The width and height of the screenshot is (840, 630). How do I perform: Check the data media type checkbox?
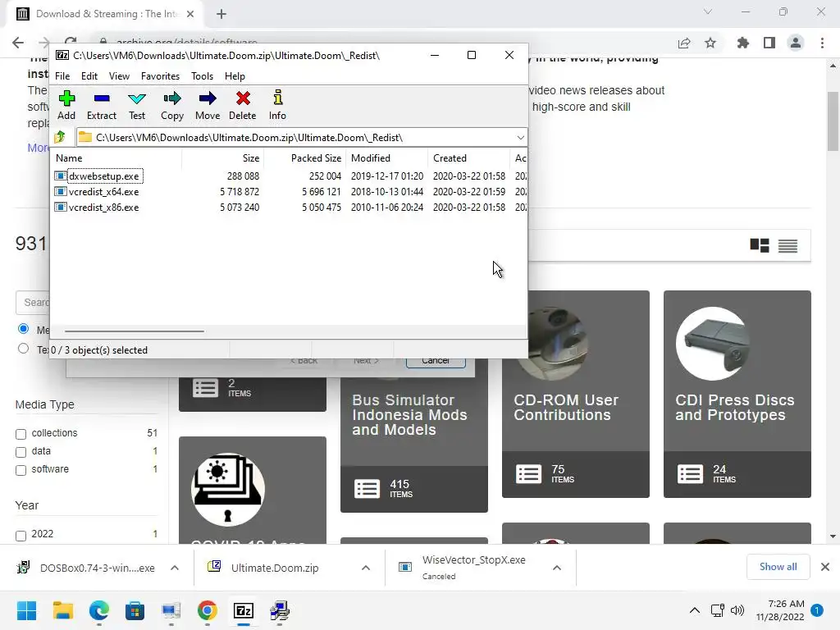coord(21,452)
